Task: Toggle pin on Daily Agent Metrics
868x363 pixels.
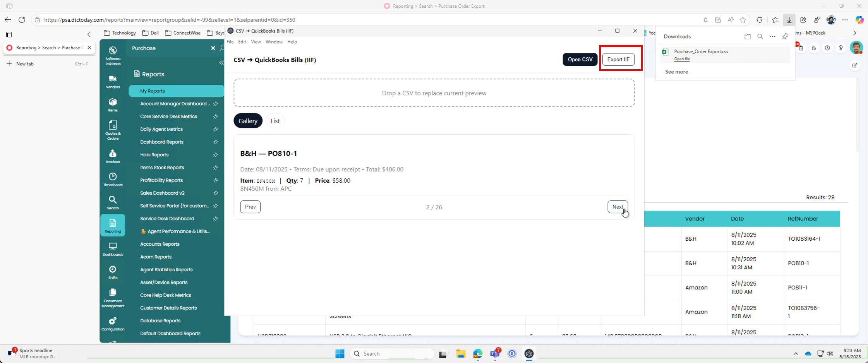Action: (x=216, y=129)
